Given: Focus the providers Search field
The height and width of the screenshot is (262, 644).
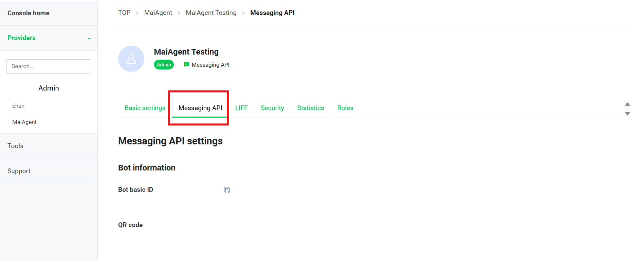Looking at the screenshot, I should pyautogui.click(x=49, y=66).
